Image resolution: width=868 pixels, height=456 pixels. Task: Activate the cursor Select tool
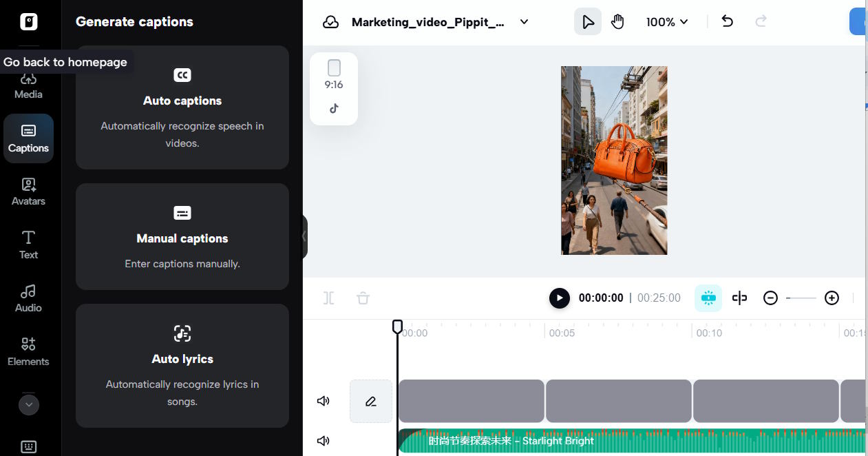[x=587, y=21]
